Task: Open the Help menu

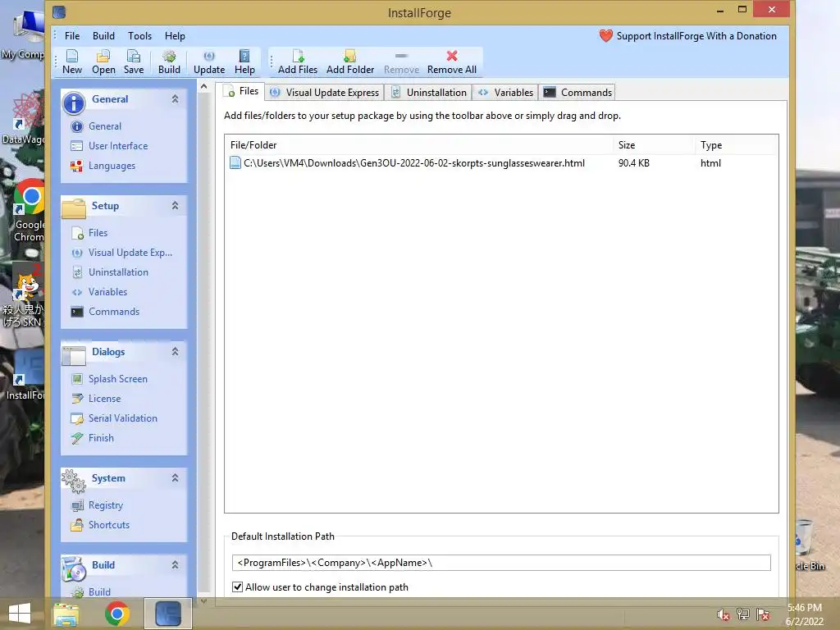Action: (x=175, y=36)
